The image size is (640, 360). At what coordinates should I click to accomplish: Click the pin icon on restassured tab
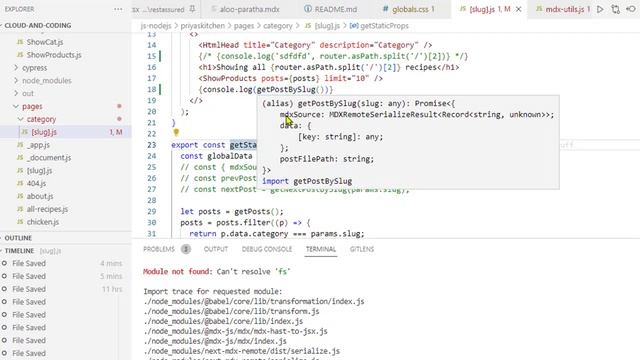pos(192,9)
